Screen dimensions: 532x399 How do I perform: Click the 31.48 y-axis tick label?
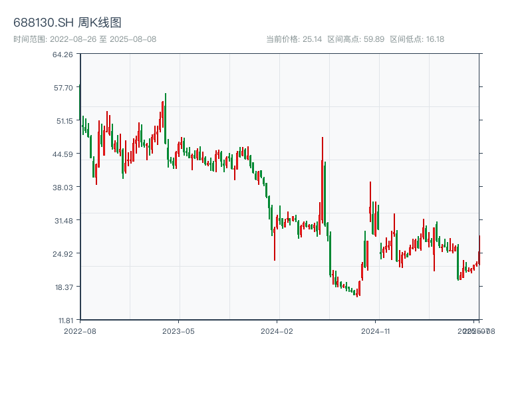(63, 220)
